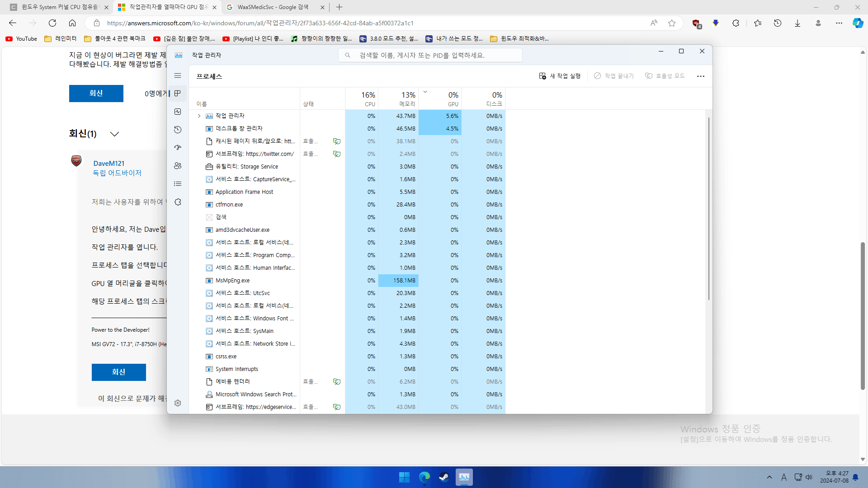Open the Startup apps panel icon

(x=178, y=148)
